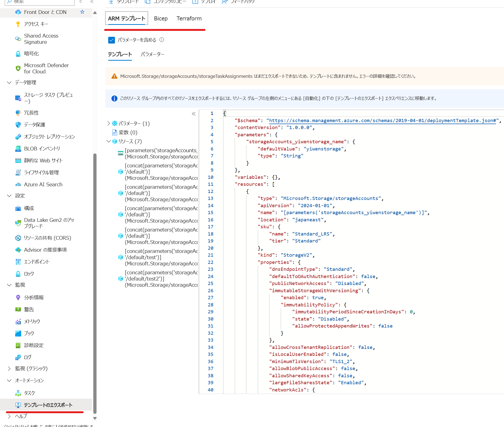Collapse the template tree with double chevron

(x=194, y=114)
